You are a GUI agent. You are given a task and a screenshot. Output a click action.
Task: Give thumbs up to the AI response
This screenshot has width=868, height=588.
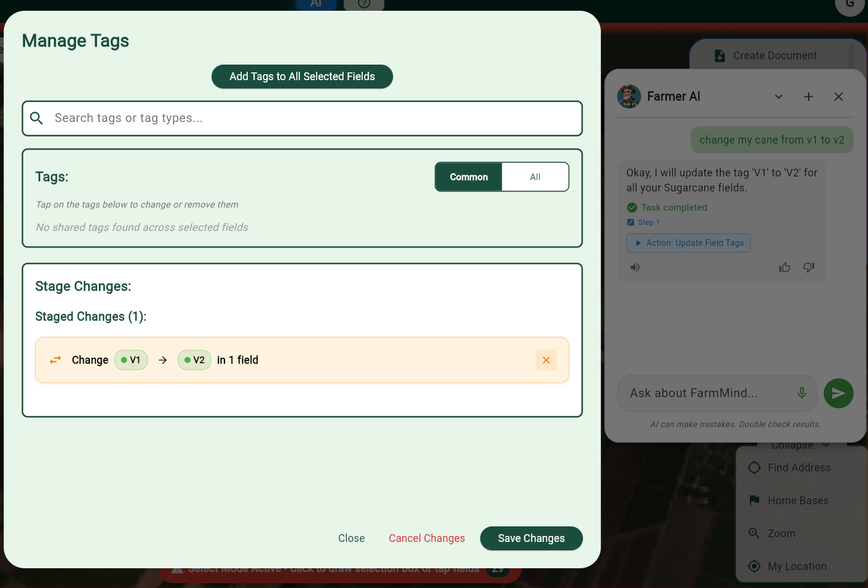point(785,267)
